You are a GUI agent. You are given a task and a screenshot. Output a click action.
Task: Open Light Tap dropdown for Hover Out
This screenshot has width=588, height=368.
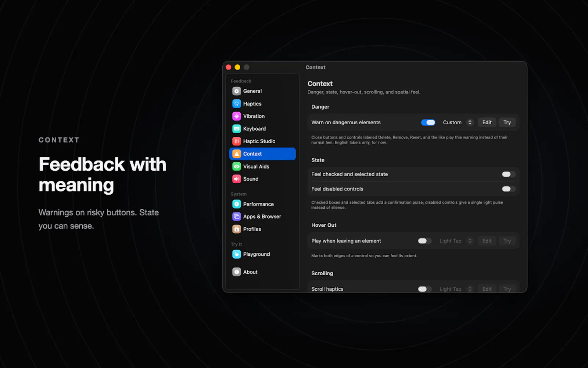point(456,241)
